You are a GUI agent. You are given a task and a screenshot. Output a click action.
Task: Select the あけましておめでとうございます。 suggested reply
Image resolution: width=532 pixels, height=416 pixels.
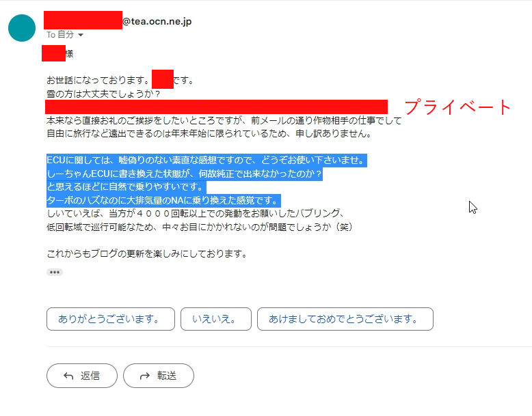(345, 319)
